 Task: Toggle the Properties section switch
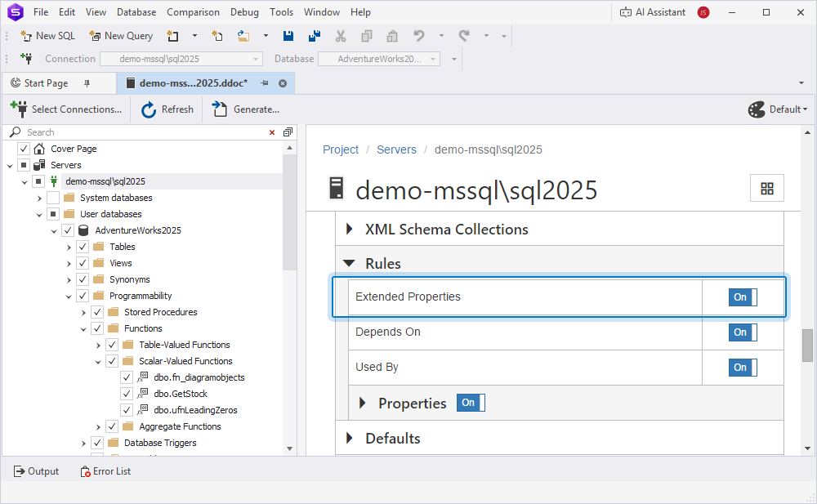pyautogui.click(x=471, y=403)
